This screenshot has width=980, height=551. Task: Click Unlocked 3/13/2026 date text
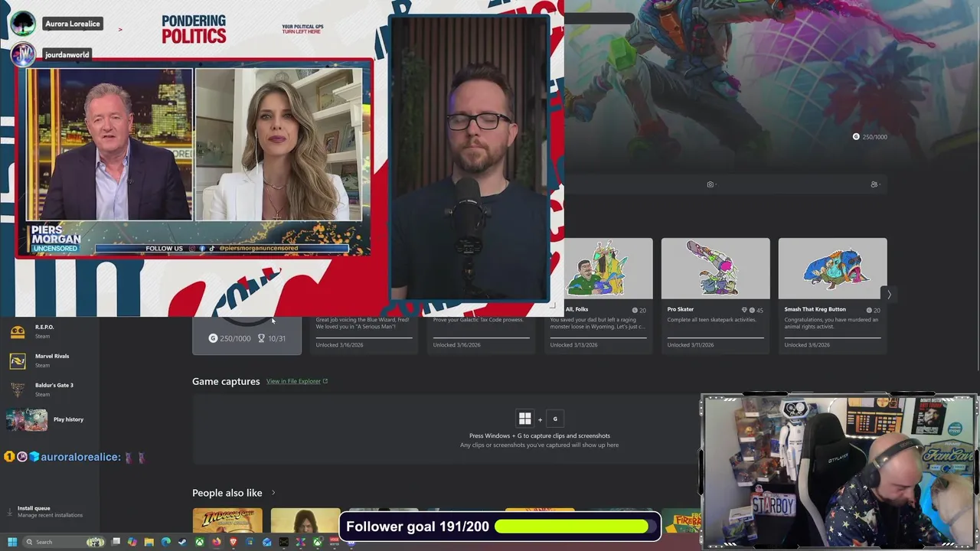coord(573,345)
